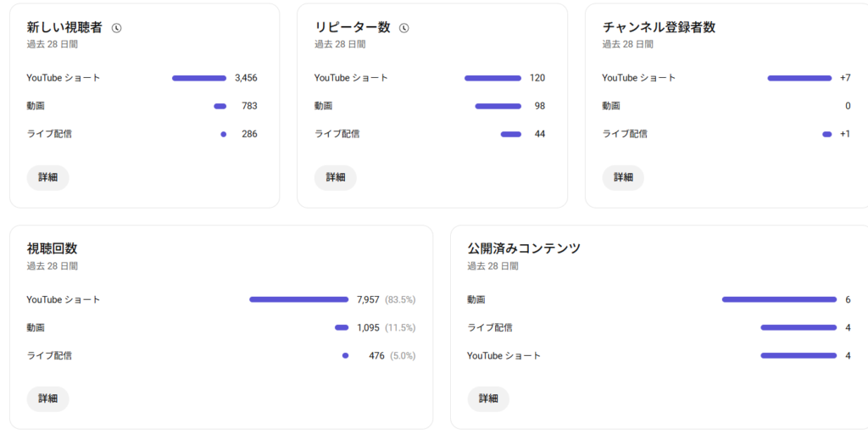Click the 7,957 views count

point(369,299)
